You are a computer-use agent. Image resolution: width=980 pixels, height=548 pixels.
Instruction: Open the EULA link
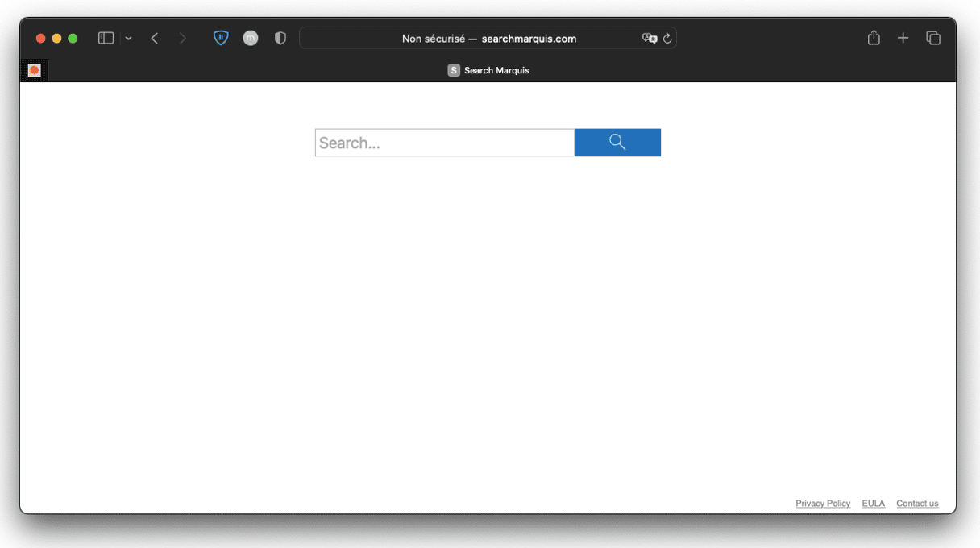point(873,504)
